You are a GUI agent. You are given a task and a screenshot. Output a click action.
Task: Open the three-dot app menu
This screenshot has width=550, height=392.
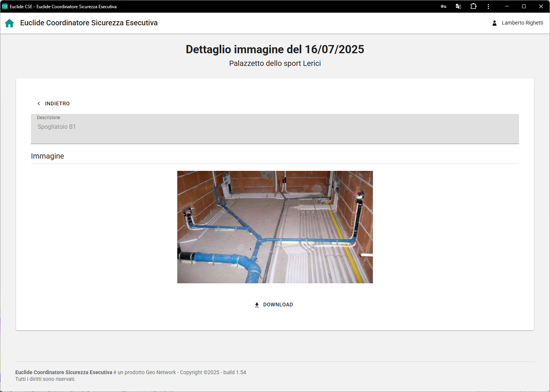[488, 6]
